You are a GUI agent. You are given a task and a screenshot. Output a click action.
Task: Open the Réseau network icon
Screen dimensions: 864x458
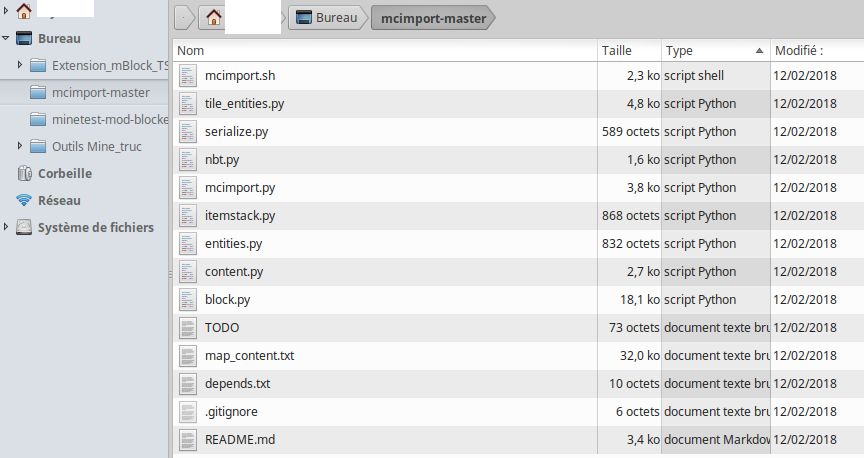click(24, 201)
